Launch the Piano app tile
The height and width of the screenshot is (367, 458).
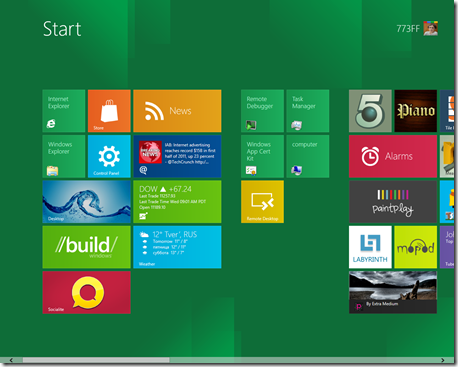415,111
